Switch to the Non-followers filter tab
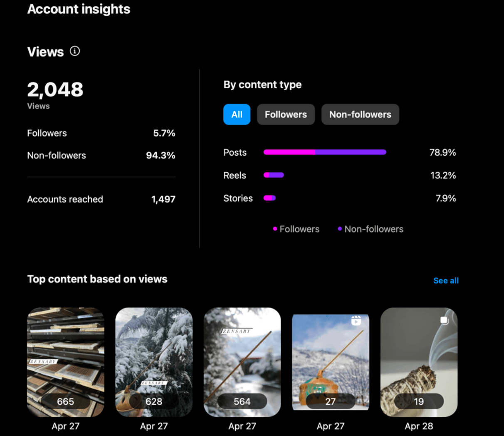 click(360, 114)
